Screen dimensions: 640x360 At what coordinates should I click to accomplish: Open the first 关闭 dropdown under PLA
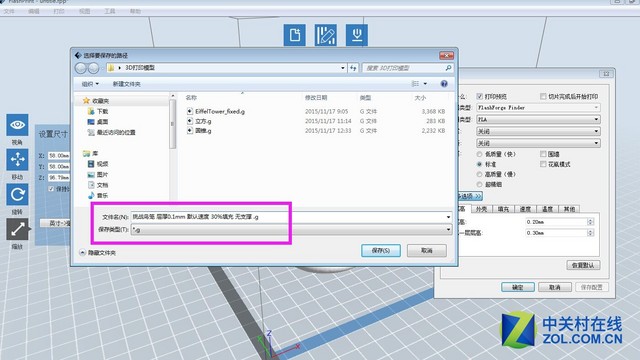pyautogui.click(x=538, y=131)
